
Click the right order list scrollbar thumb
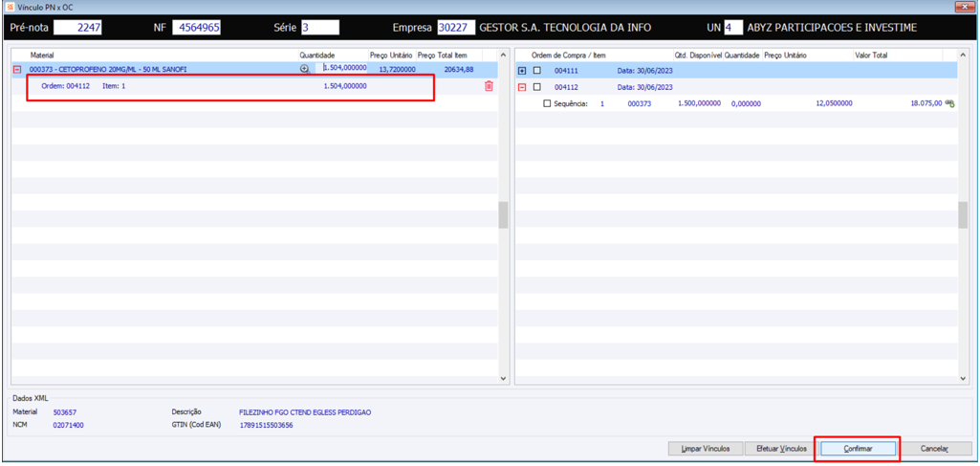pyautogui.click(x=963, y=215)
